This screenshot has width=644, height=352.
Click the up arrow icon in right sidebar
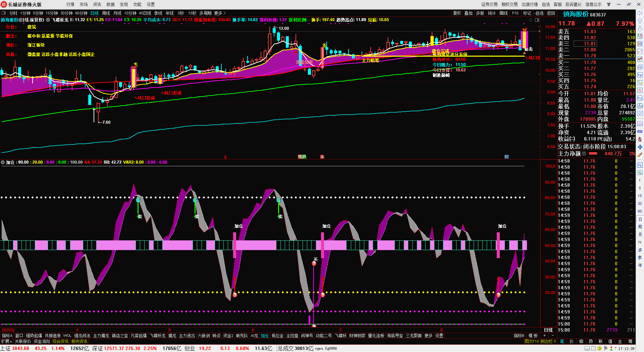click(x=640, y=21)
